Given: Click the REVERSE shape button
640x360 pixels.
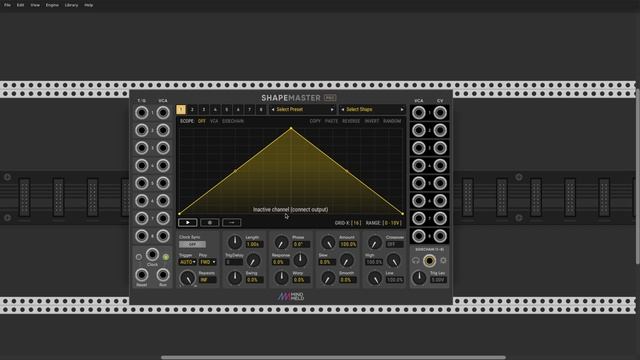Looking at the screenshot, I should click(x=351, y=121).
